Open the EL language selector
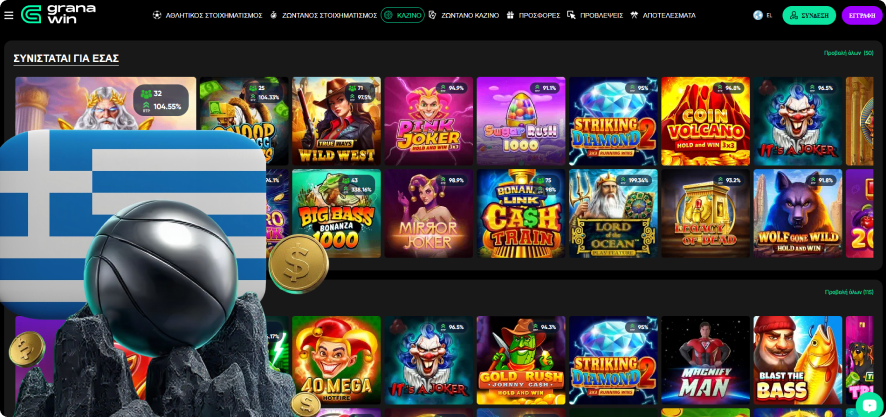This screenshot has width=886, height=417. [769, 16]
